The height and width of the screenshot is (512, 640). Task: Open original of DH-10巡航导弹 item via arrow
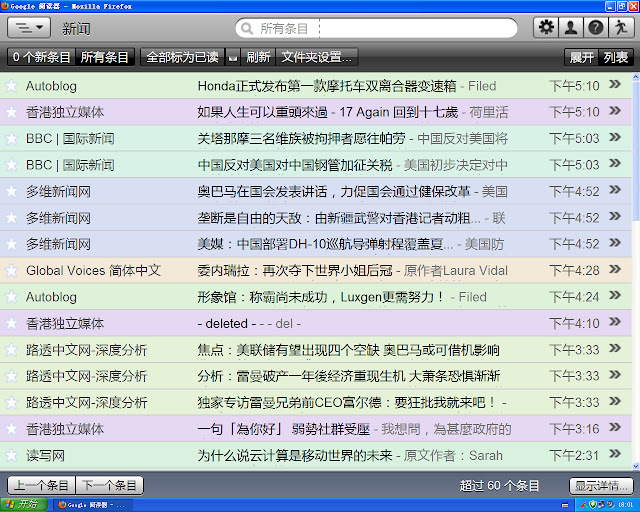click(x=615, y=243)
